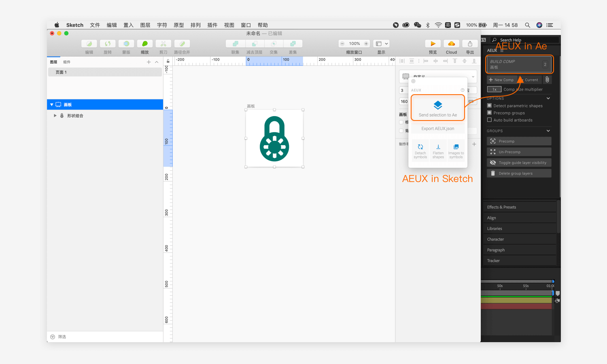Click the New Comp button
607x364 pixels.
click(x=501, y=80)
